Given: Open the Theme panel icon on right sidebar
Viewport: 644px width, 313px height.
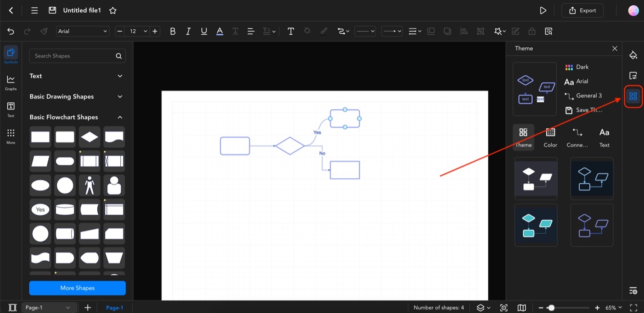Looking at the screenshot, I should [633, 96].
